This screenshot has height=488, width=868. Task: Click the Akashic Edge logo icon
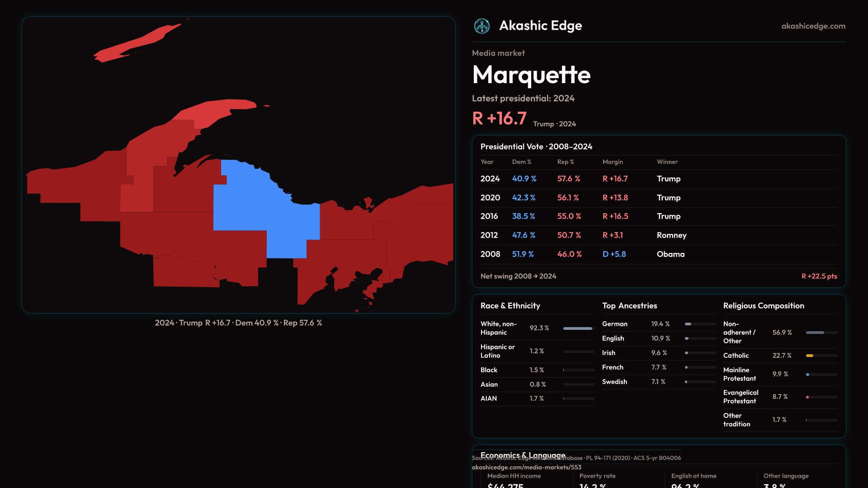point(481,26)
